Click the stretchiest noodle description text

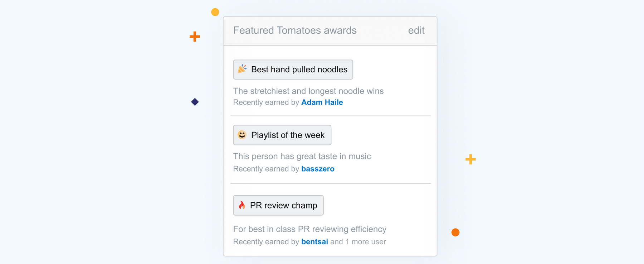coord(308,91)
